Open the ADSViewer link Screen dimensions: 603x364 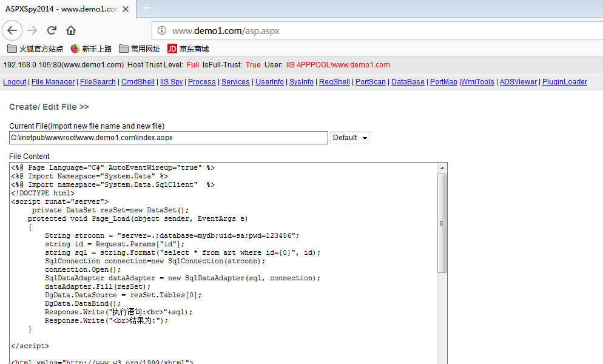click(x=518, y=81)
